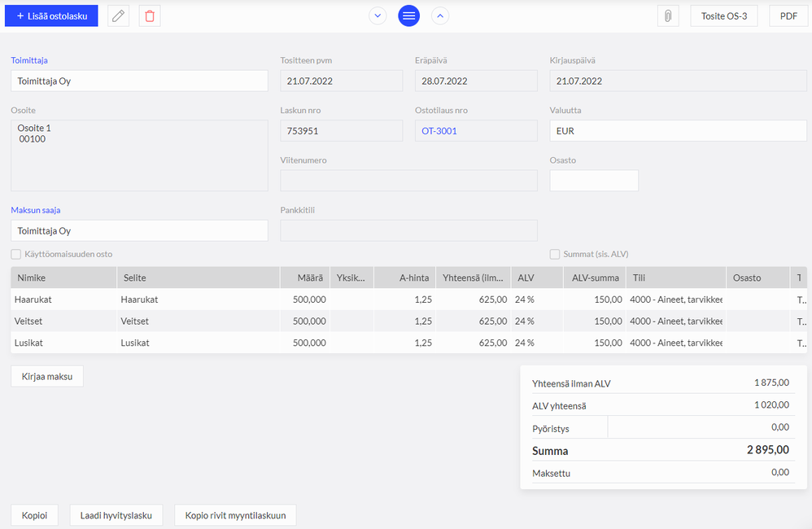Viewport: 812px width, 529px height.
Task: Click Kopio rivit myyntilaskuun button
Action: (x=235, y=515)
